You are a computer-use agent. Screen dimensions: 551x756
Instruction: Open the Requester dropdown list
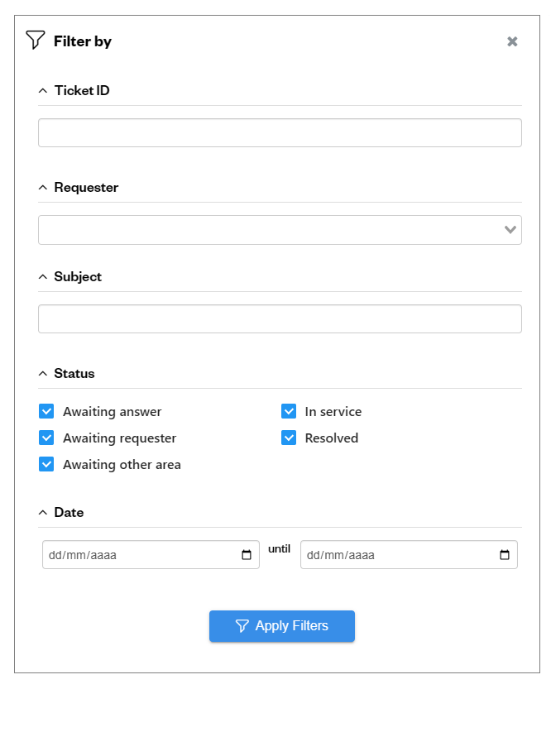(x=510, y=230)
